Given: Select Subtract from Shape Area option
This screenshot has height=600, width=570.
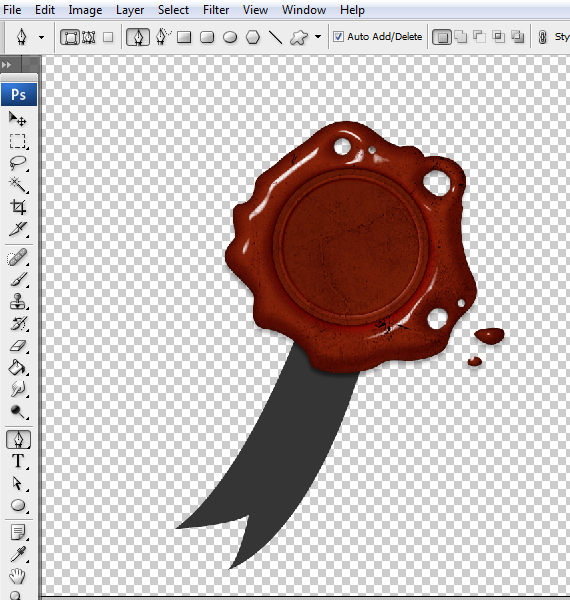Looking at the screenshot, I should coord(479,37).
